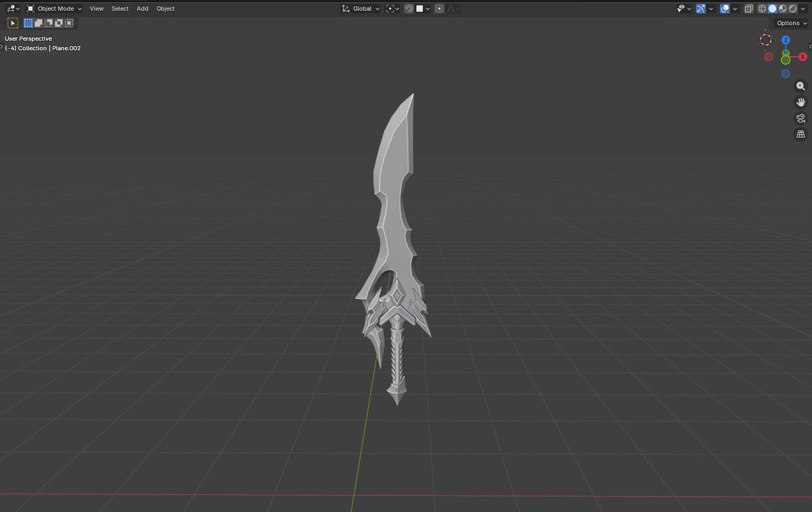812x512 pixels.
Task: Open the View menu
Action: 97,9
